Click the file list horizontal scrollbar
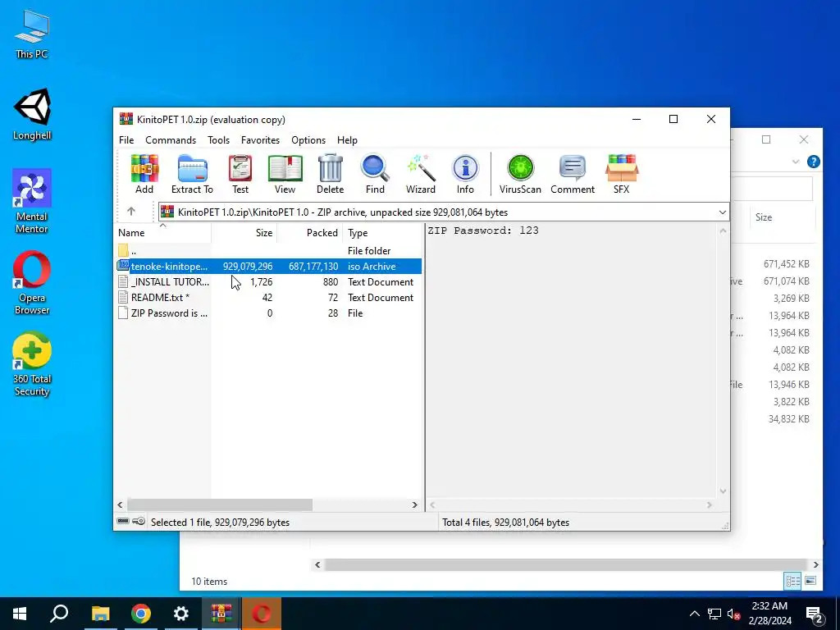Image resolution: width=840 pixels, height=630 pixels. (220, 504)
